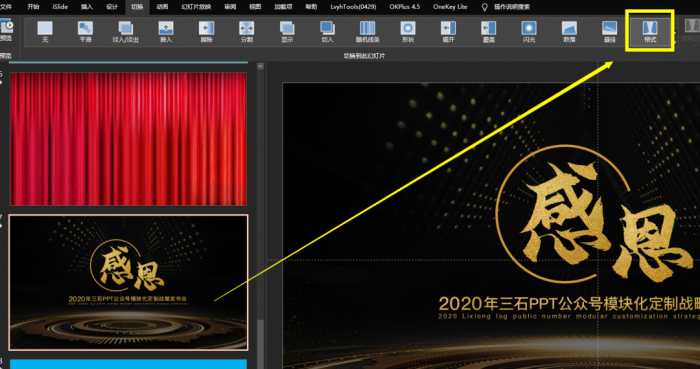
Task: Apply the 闪光 Flash transition
Action: pyautogui.click(x=529, y=32)
